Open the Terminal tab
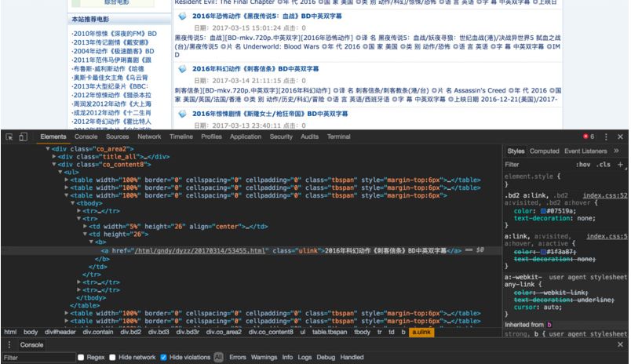The width and height of the screenshot is (631, 364). 338,136
